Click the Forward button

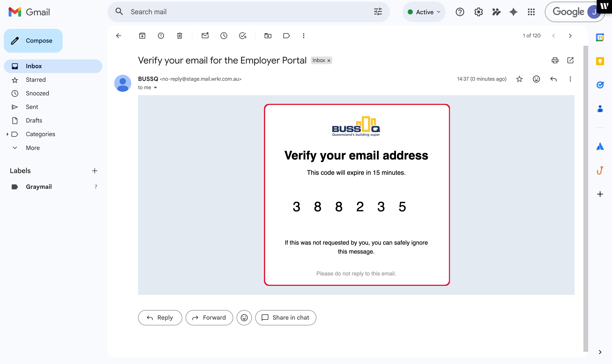209,318
